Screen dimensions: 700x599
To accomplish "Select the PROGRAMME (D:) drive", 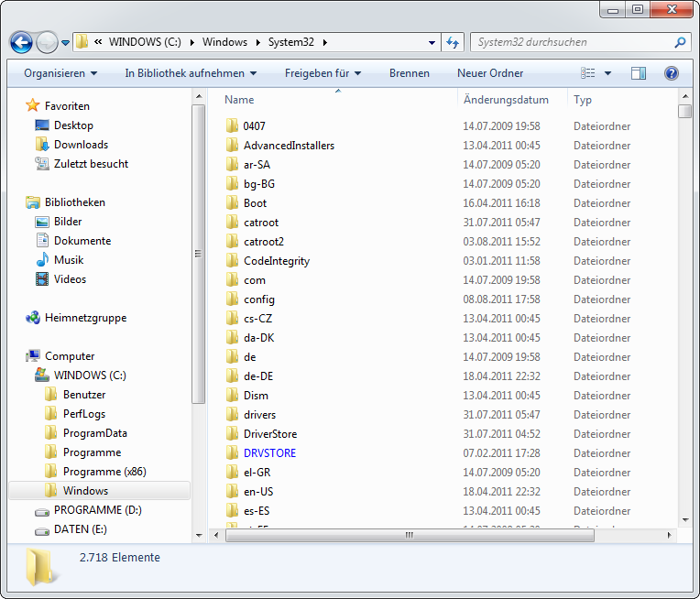I will (98, 509).
